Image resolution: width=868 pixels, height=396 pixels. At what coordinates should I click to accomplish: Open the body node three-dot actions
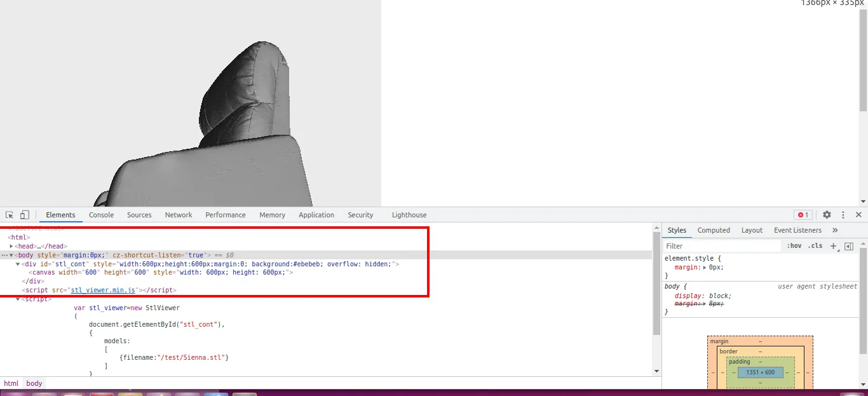[4, 255]
